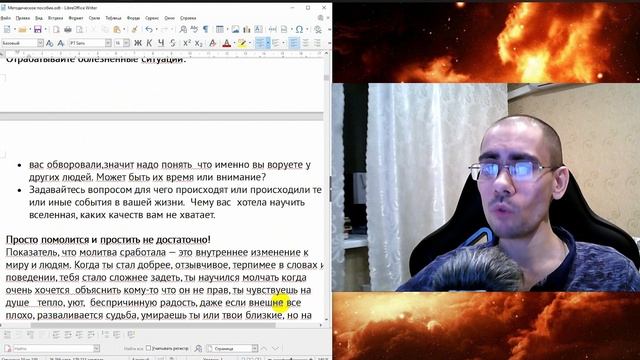The image size is (640, 360).
Task: Toggle italic formatting (К)
Action: coord(149,43)
